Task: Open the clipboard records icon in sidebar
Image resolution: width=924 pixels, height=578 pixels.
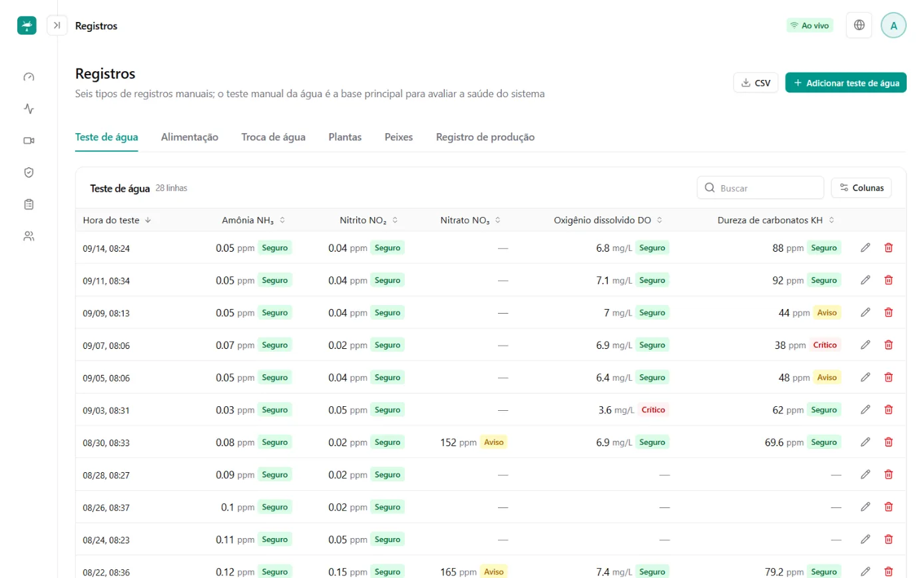Action: 29,204
